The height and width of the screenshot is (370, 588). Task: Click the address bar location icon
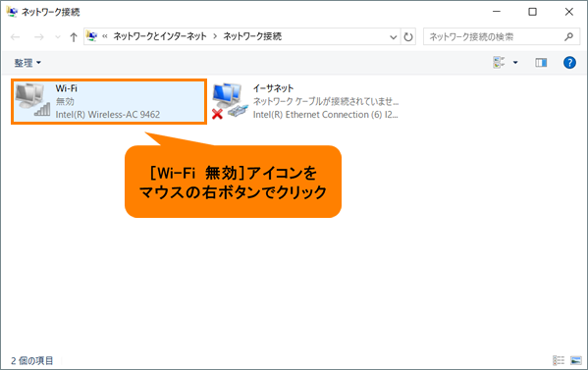coord(91,36)
